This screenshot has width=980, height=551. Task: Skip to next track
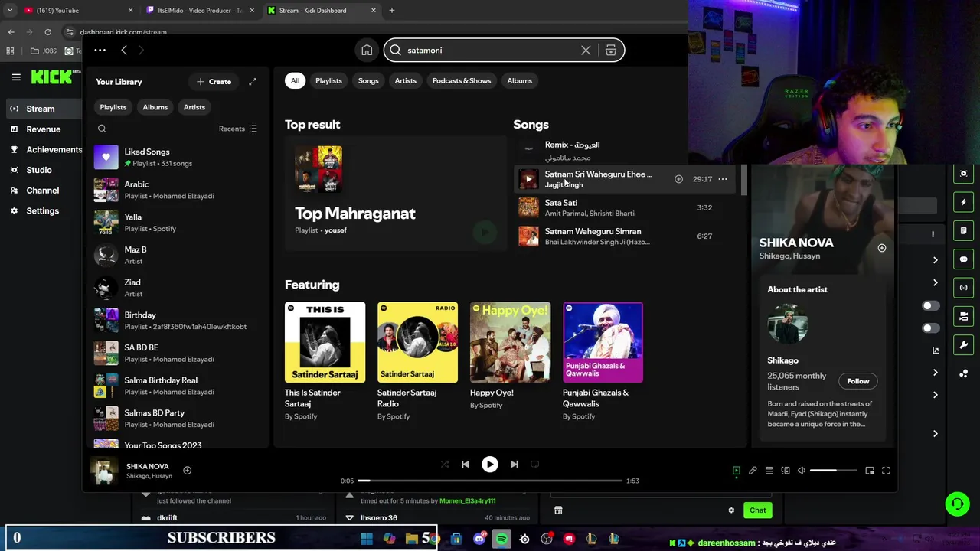(x=514, y=465)
